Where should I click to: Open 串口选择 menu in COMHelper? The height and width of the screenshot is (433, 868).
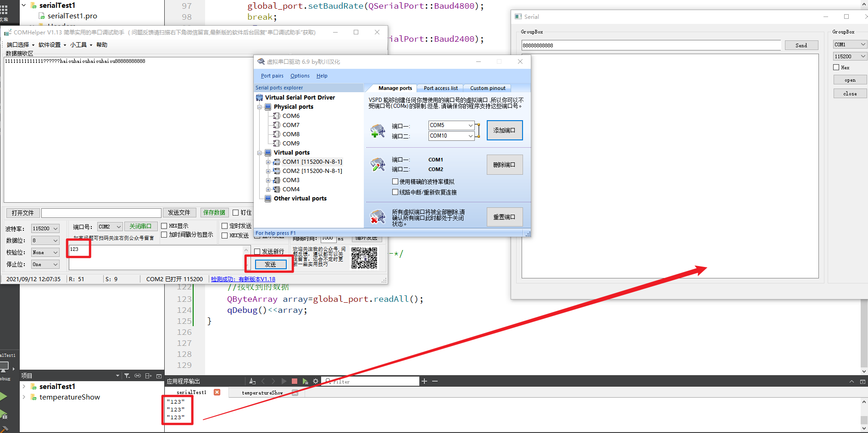[20, 45]
